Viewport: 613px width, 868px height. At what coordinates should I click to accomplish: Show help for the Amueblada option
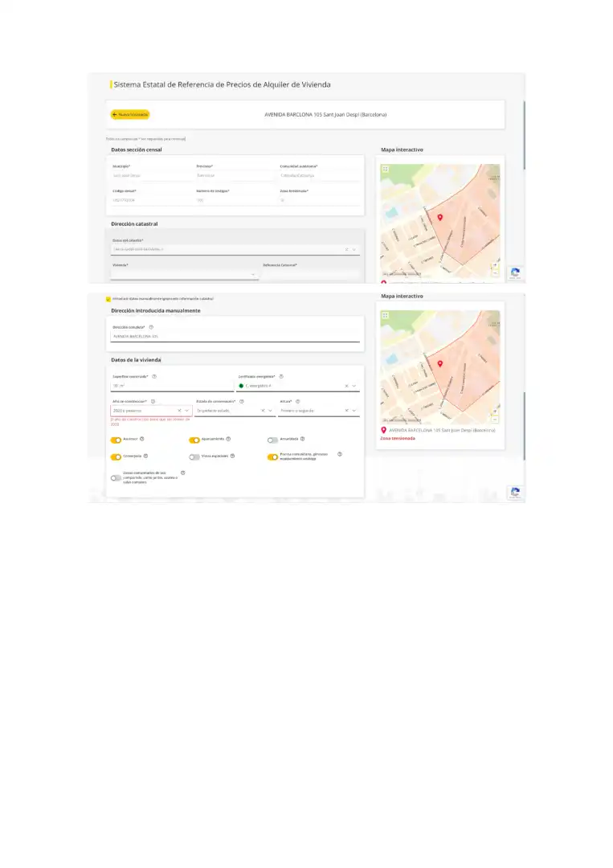click(x=303, y=439)
